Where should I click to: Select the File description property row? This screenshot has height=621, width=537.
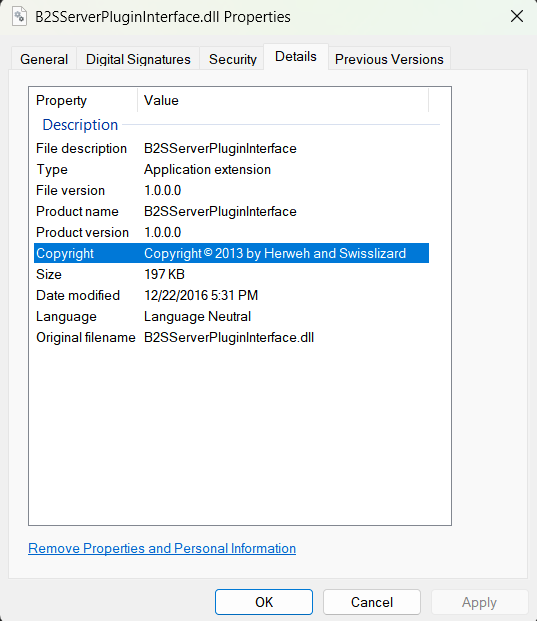point(231,149)
